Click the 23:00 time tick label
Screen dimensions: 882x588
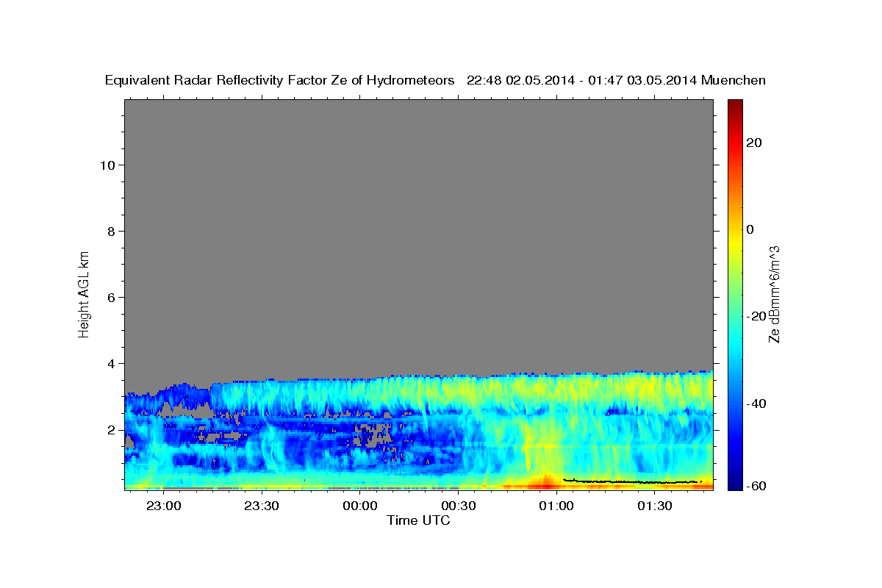tap(163, 506)
